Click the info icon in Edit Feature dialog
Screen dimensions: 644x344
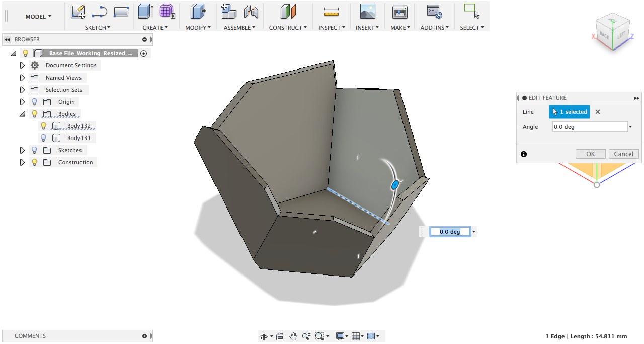click(x=524, y=154)
